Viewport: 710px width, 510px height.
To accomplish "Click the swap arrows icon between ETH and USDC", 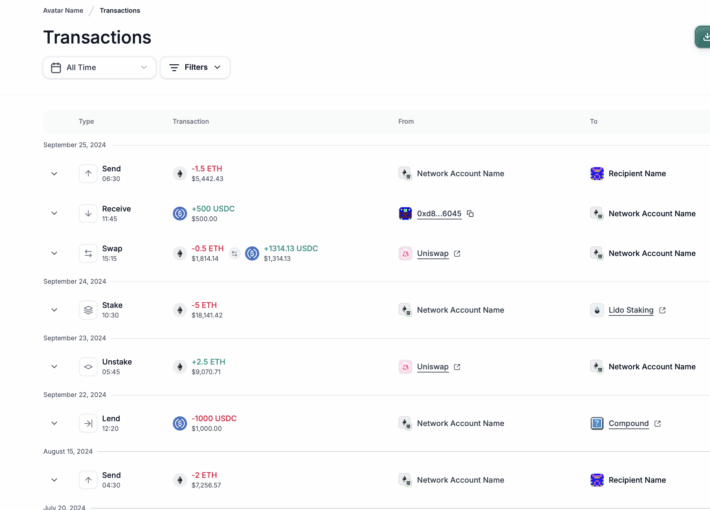I will 234,254.
